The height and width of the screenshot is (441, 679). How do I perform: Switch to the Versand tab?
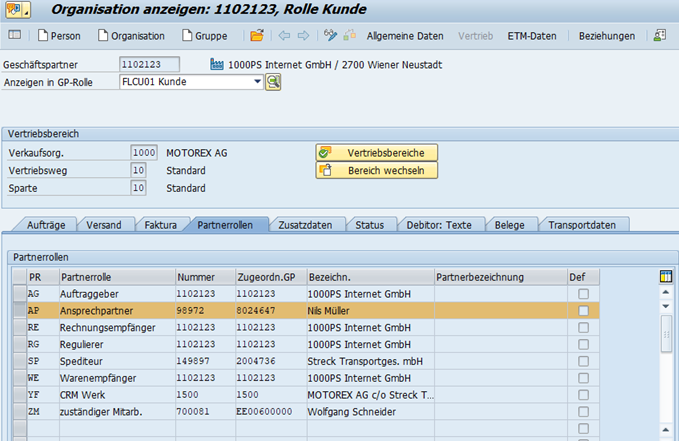click(103, 225)
